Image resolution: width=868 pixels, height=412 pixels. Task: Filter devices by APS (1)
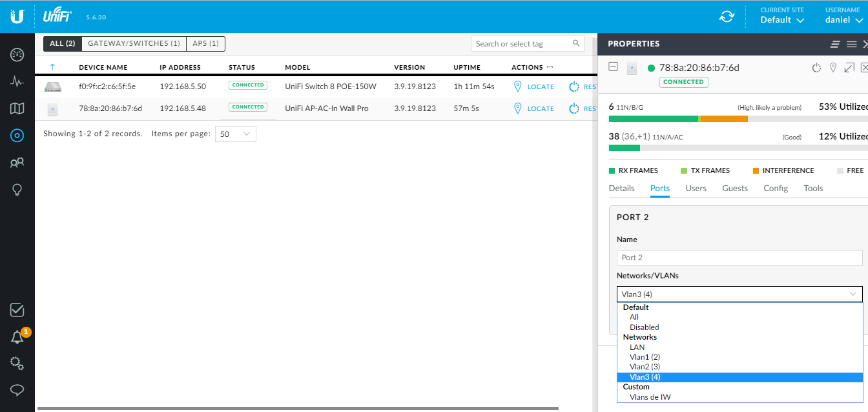[x=205, y=43]
